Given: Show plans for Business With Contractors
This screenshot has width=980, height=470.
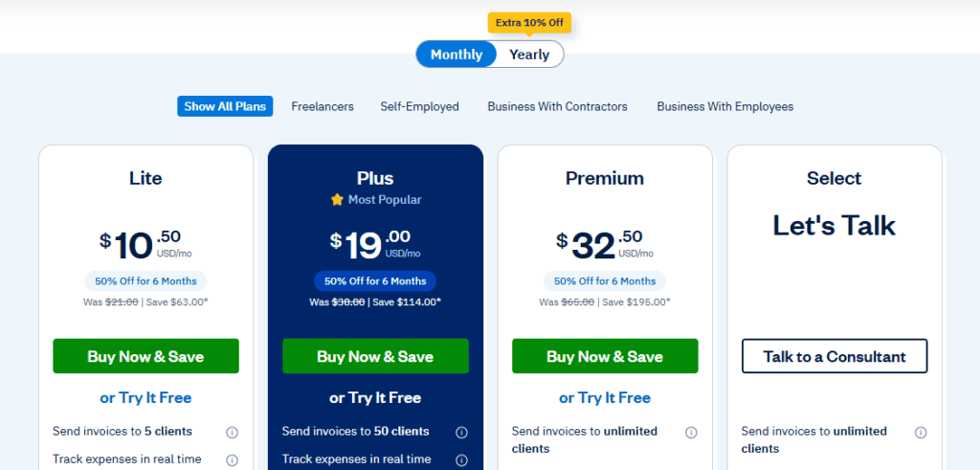Looking at the screenshot, I should click(557, 106).
